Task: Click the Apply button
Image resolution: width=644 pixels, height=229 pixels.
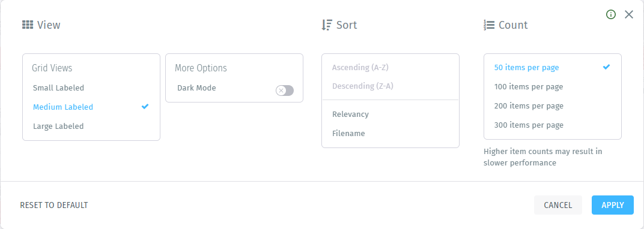Action: tap(612, 205)
